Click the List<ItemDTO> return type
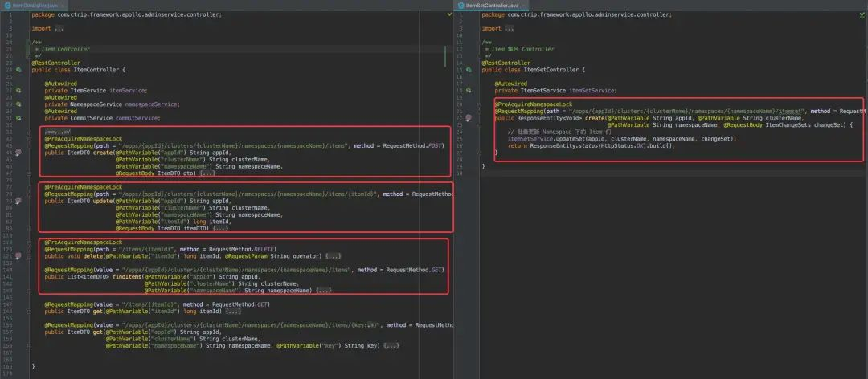 coord(90,277)
